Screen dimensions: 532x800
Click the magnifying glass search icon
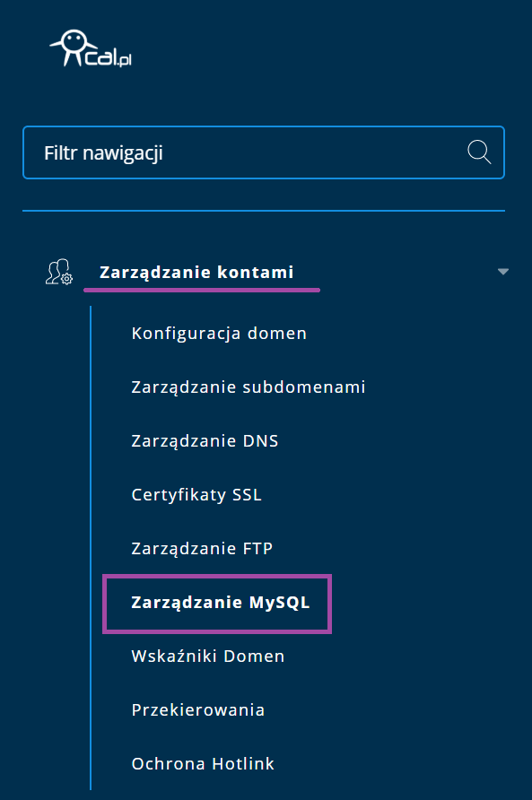[479, 152]
